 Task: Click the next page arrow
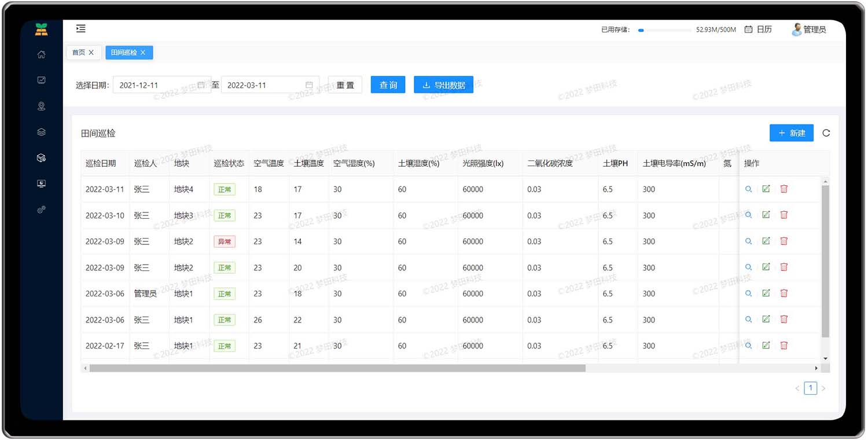pos(823,388)
